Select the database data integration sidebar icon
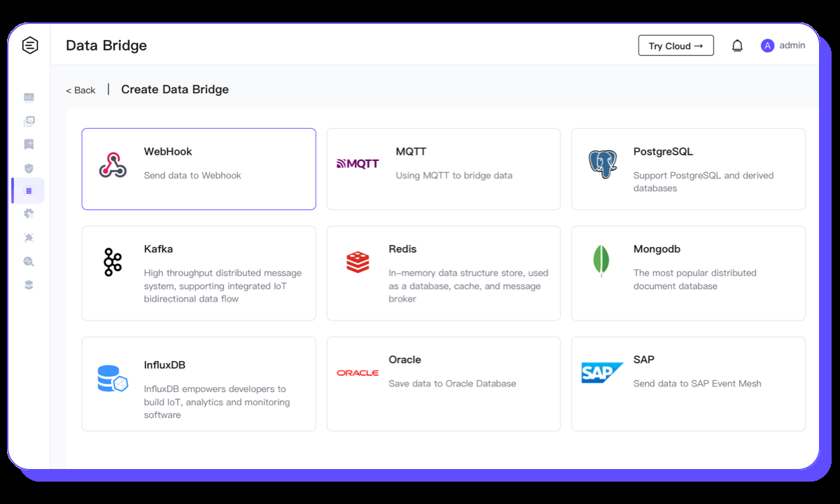 (29, 190)
